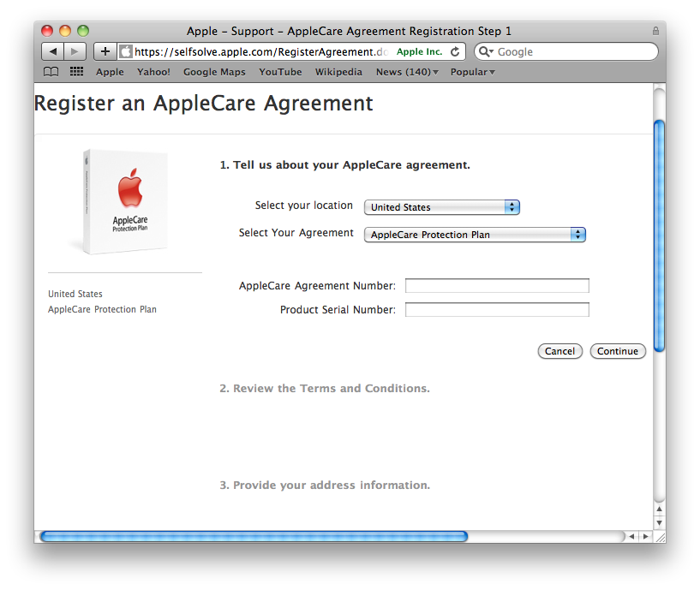This screenshot has width=700, height=590.
Task: Close the Safari window red button
Action: (x=47, y=31)
